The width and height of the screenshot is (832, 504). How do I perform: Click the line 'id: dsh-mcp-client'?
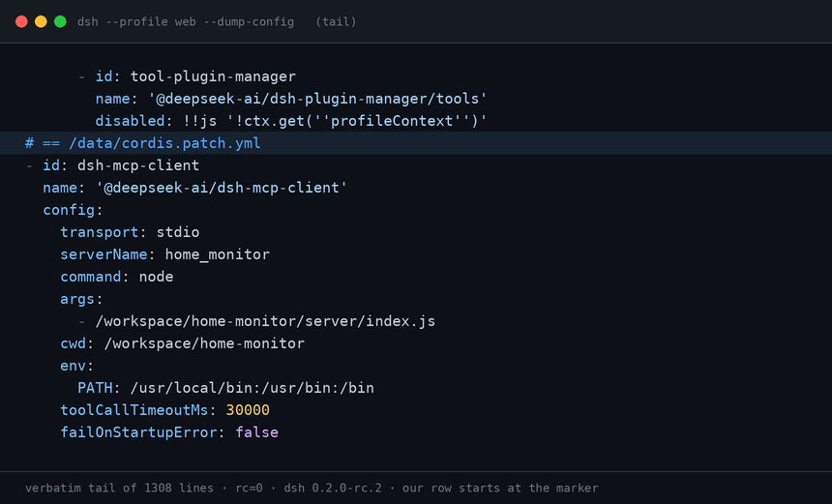[x=121, y=165]
